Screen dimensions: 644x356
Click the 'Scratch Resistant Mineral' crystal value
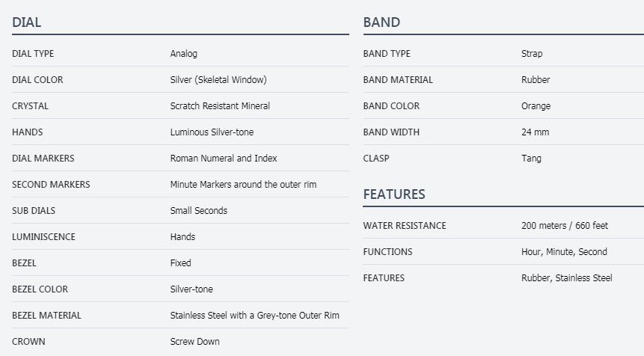point(220,106)
